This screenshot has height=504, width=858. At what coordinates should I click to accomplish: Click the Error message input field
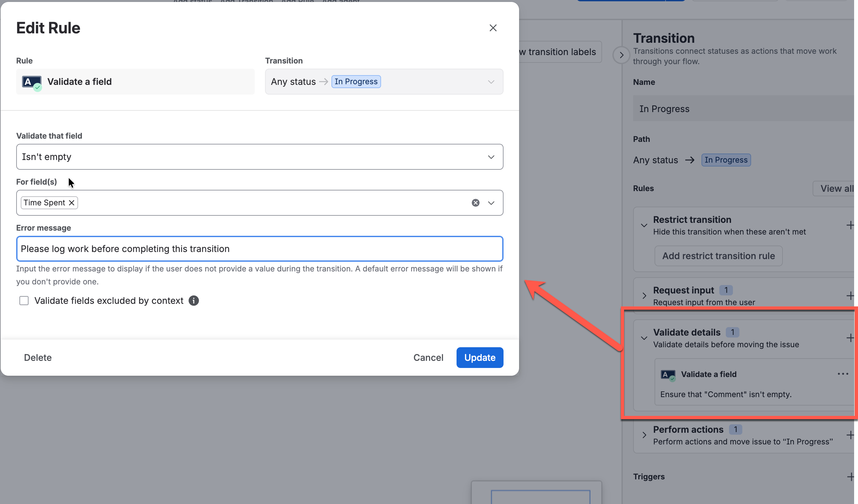click(x=260, y=249)
